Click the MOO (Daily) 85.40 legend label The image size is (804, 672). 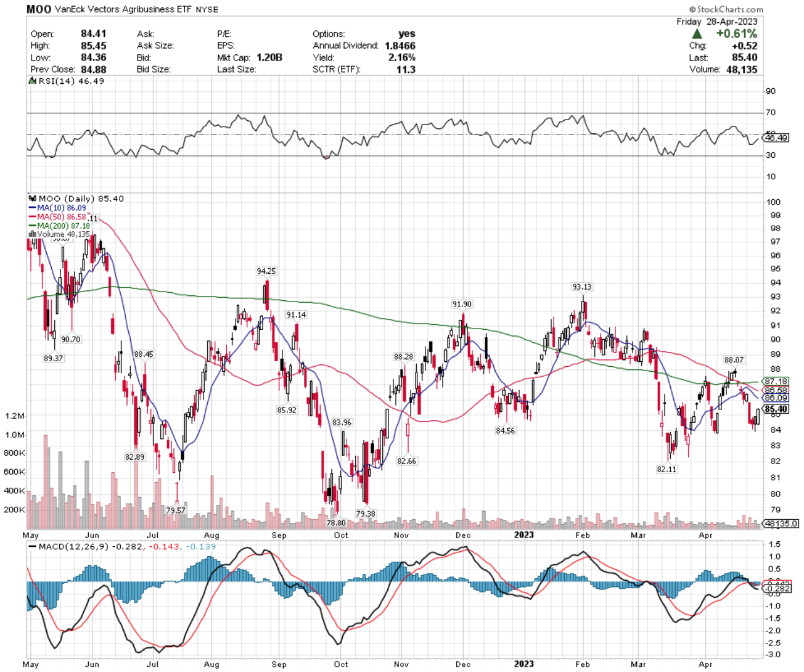(81, 199)
